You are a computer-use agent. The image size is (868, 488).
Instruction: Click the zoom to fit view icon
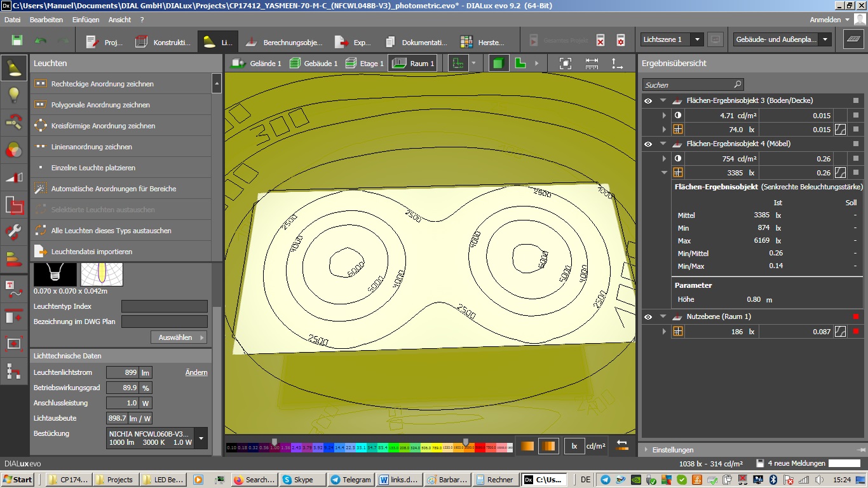[x=566, y=64]
